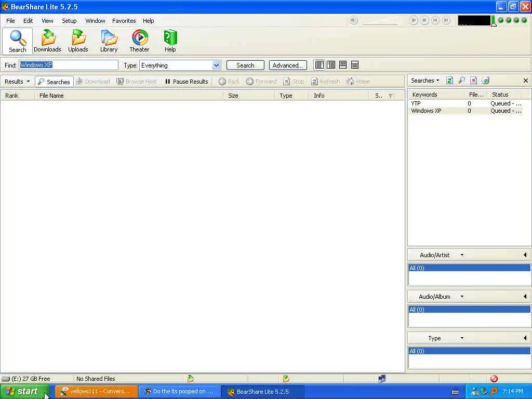Viewport: 532px width, 399px height.
Task: Adjust the volume slider next to speaker
Action: pyautogui.click(x=380, y=21)
